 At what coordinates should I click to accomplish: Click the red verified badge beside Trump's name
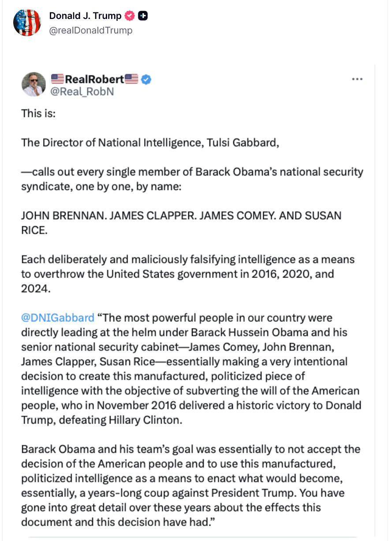(x=130, y=16)
